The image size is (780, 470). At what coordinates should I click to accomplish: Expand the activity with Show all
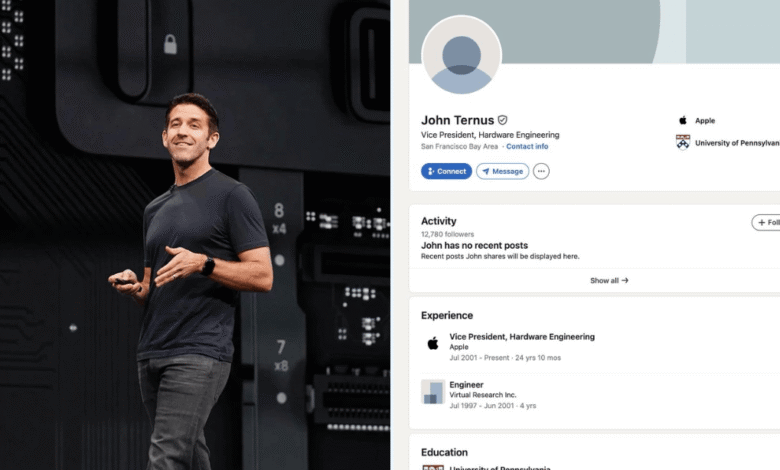point(609,281)
